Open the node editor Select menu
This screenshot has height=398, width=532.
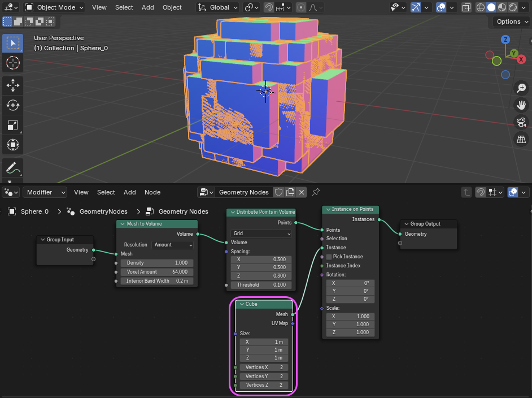pyautogui.click(x=106, y=193)
